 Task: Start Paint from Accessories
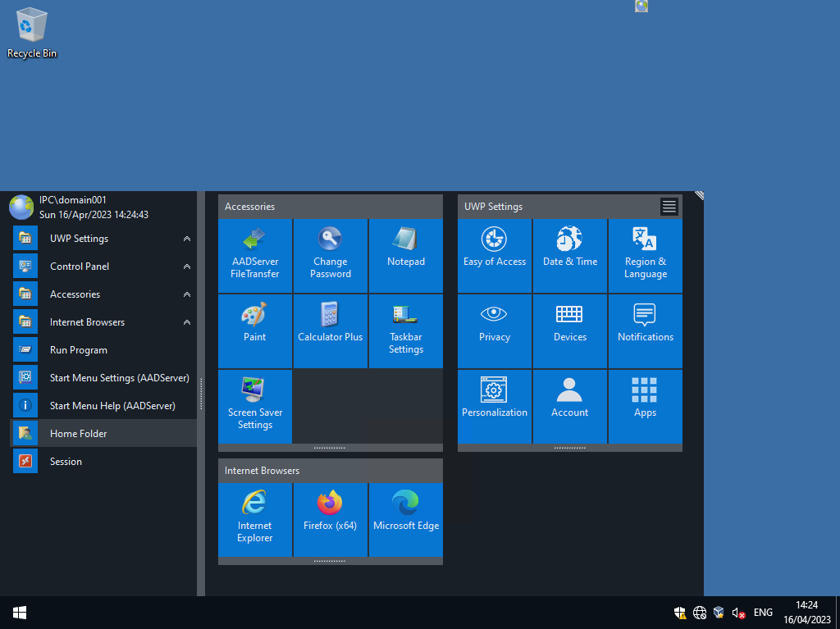pyautogui.click(x=255, y=330)
